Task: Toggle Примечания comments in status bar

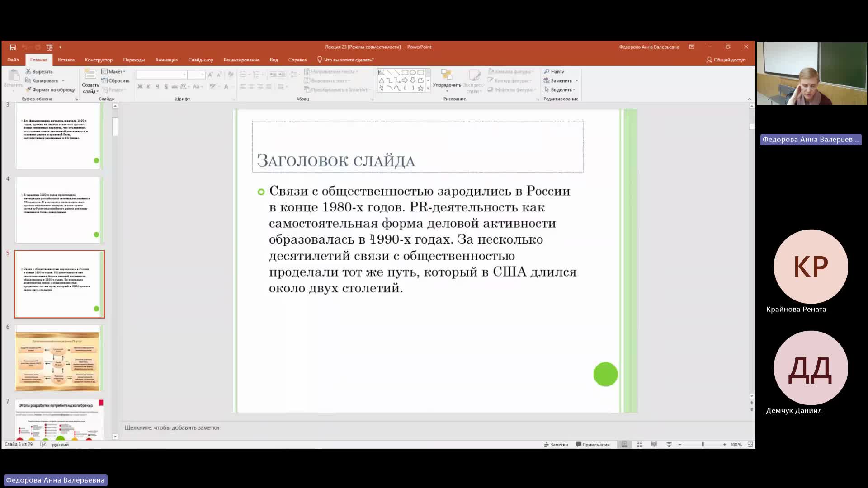Action: tap(593, 445)
